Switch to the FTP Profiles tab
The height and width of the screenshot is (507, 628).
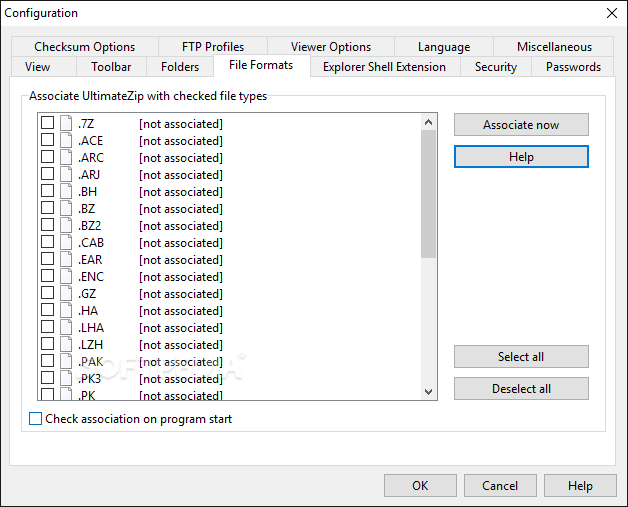pyautogui.click(x=213, y=47)
